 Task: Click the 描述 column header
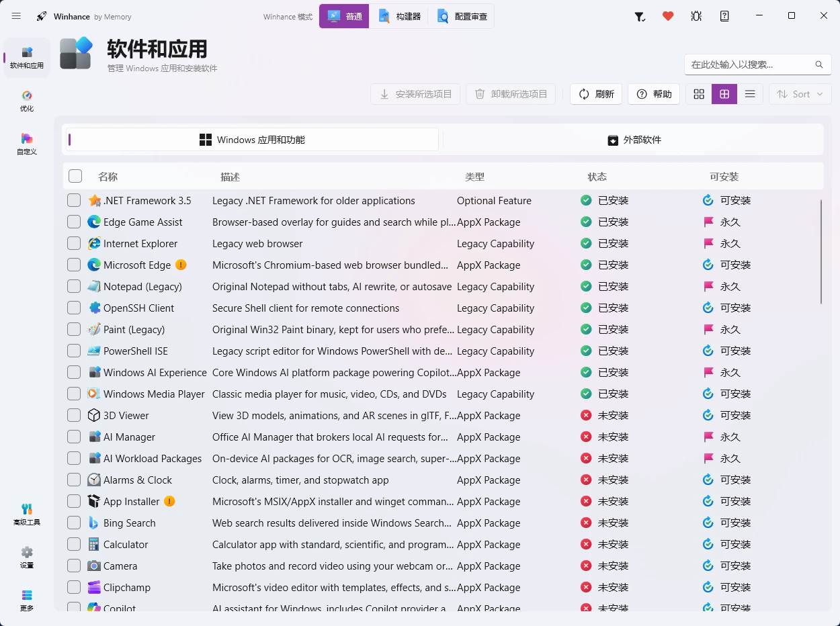(x=230, y=177)
